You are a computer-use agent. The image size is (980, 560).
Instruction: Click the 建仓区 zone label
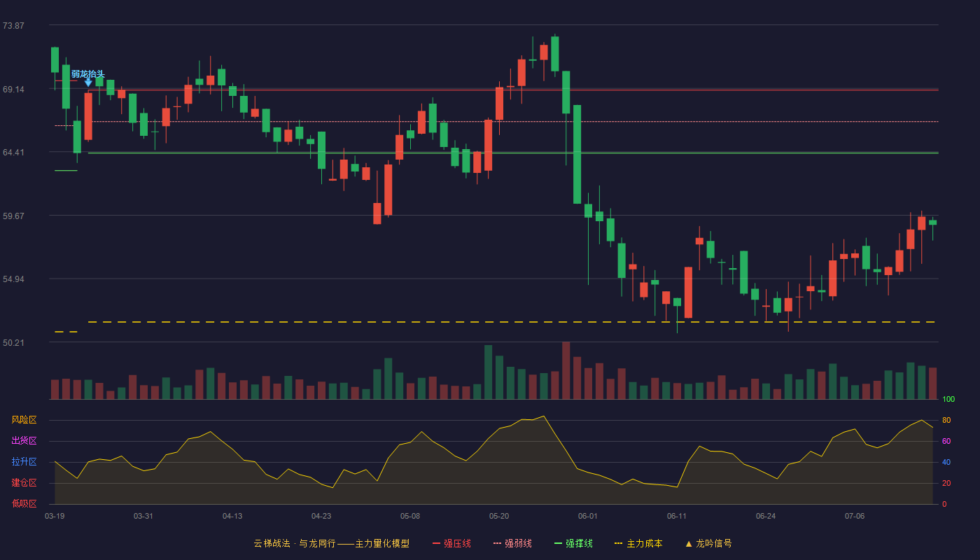tap(24, 483)
